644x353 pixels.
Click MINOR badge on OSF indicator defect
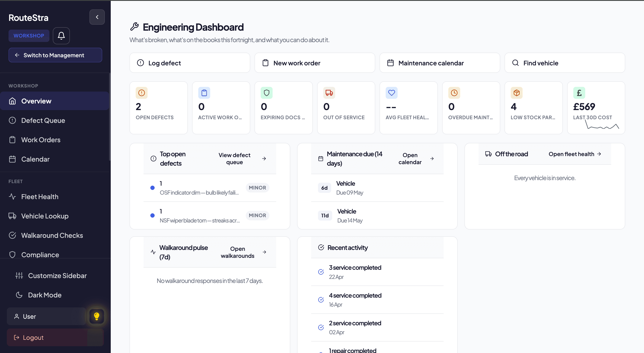(x=257, y=188)
